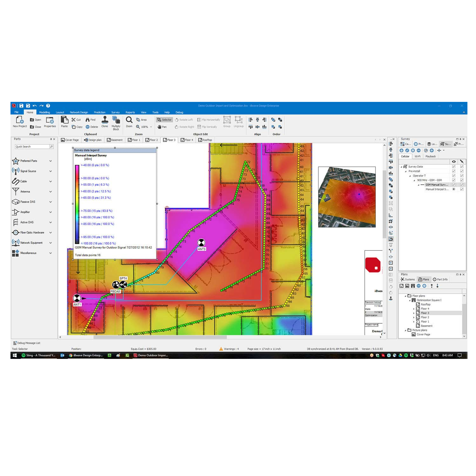
Task: Click the Zoom magnifier icon
Action: point(129,120)
